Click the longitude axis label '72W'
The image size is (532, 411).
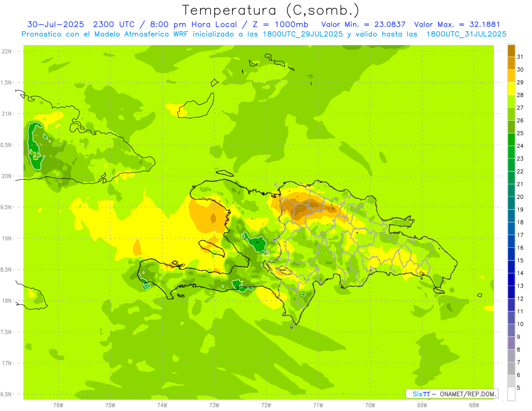tap(266, 405)
